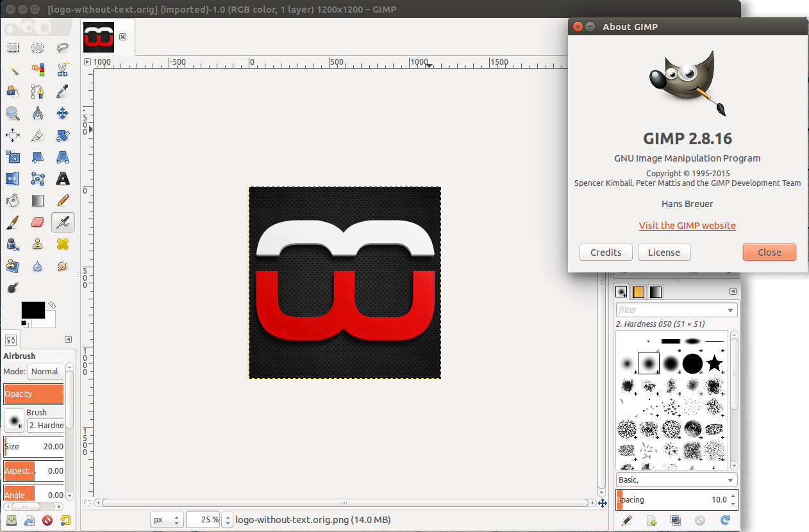
Task: Swap foreground and background colors
Action: [x=51, y=306]
